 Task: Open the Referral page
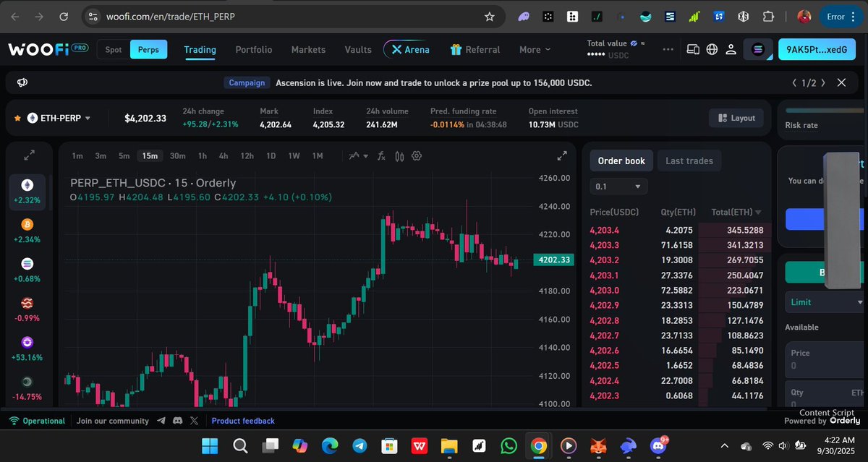[475, 49]
